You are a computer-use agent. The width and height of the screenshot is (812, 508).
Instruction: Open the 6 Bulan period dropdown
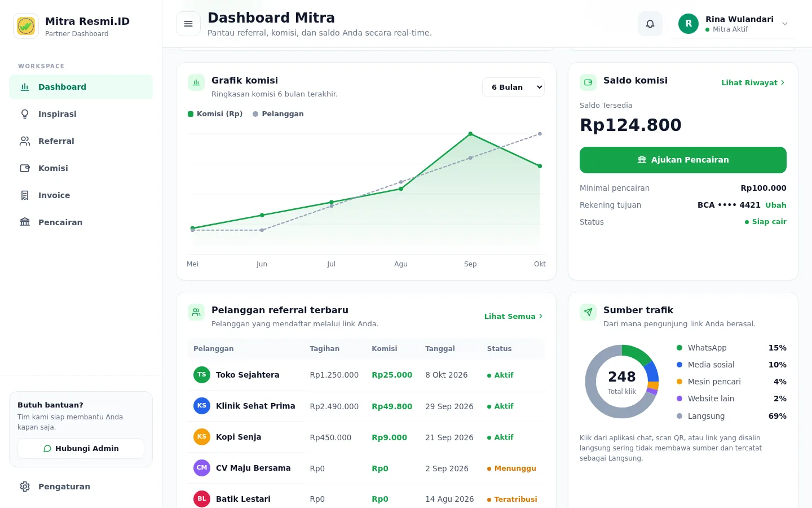pyautogui.click(x=513, y=87)
